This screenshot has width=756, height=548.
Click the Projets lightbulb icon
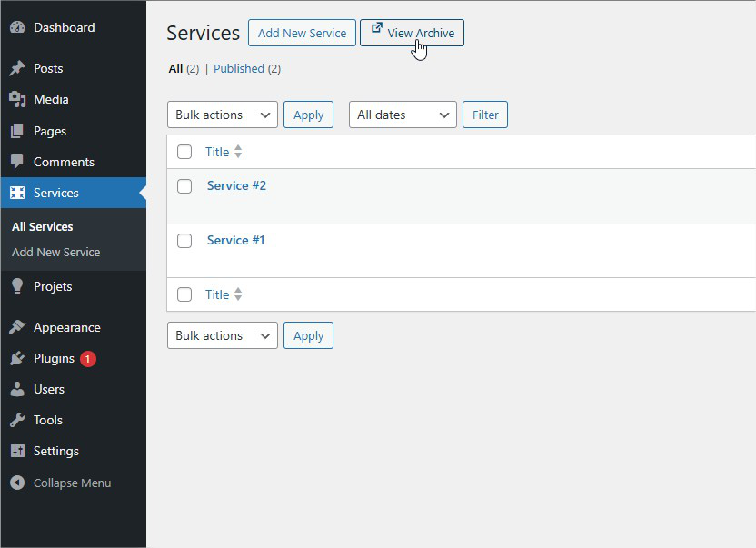tap(17, 286)
